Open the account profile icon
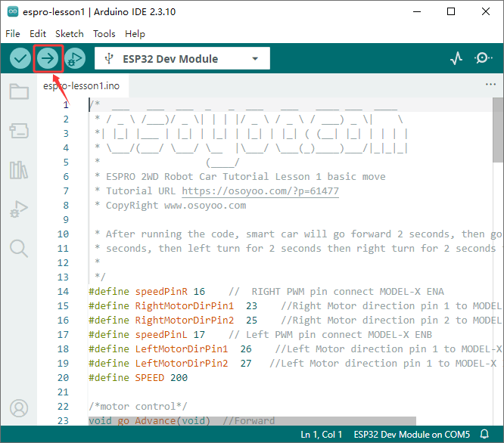Viewport: 504px width, 443px height. [19, 408]
